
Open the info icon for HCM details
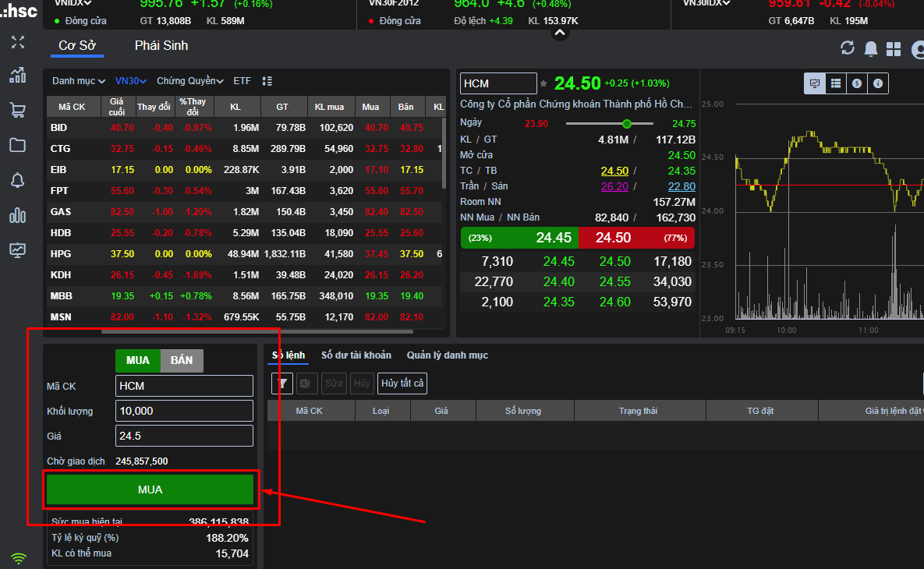(878, 83)
